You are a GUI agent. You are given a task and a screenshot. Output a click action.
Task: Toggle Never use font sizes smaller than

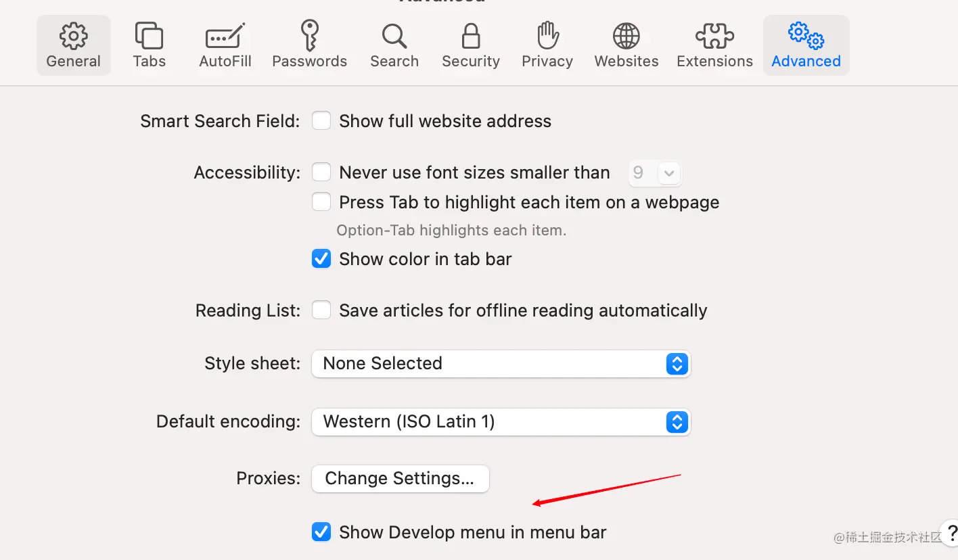tap(321, 172)
